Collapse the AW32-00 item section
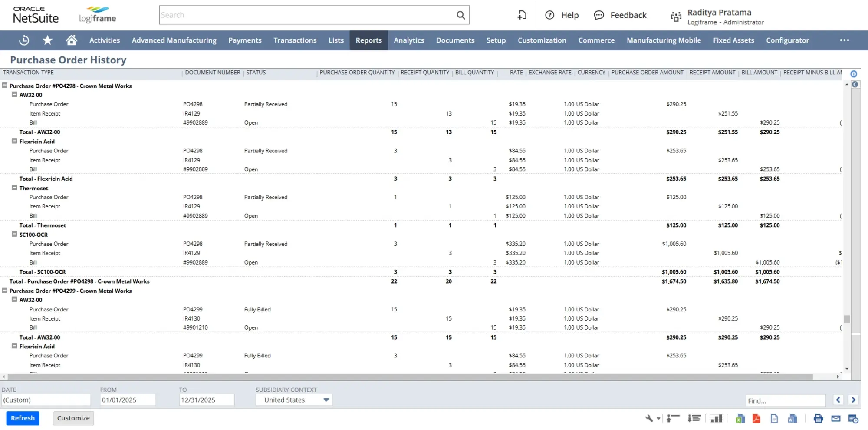 (x=13, y=95)
